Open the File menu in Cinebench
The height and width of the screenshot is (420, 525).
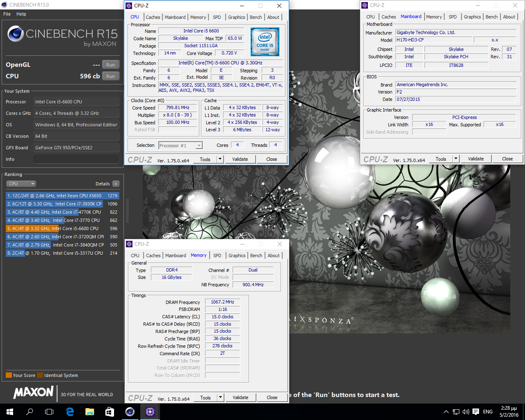(7, 14)
